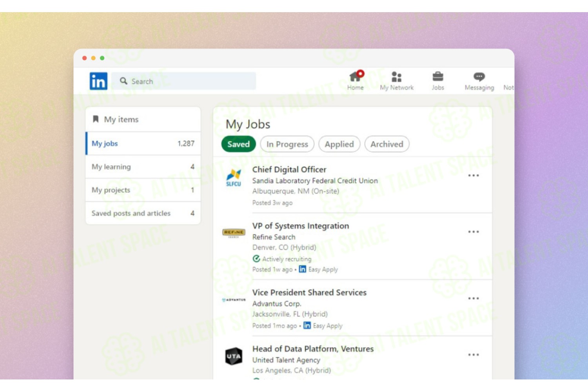Screen dimensions: 588x392
Task: Click LinkedIn Easy Apply icon for Advantus
Action: tap(307, 325)
